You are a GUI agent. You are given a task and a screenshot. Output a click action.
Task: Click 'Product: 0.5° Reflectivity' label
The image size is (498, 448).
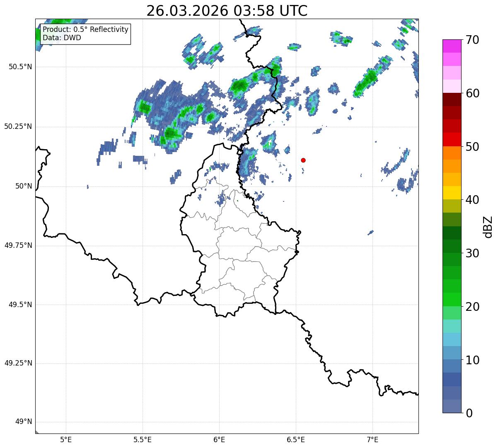pos(85,30)
